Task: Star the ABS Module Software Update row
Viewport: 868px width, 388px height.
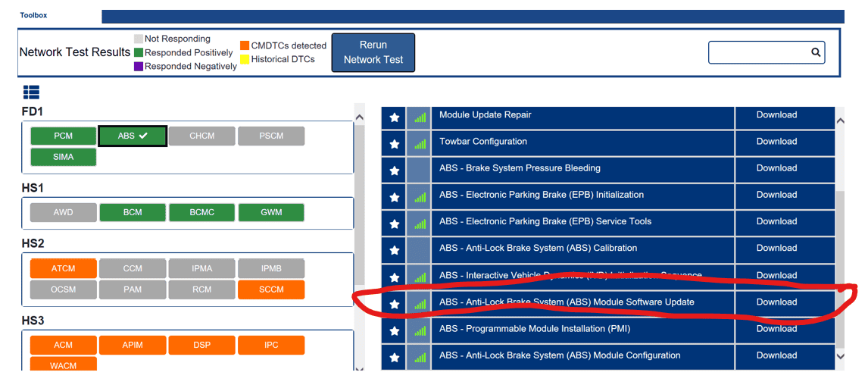Action: (x=394, y=304)
